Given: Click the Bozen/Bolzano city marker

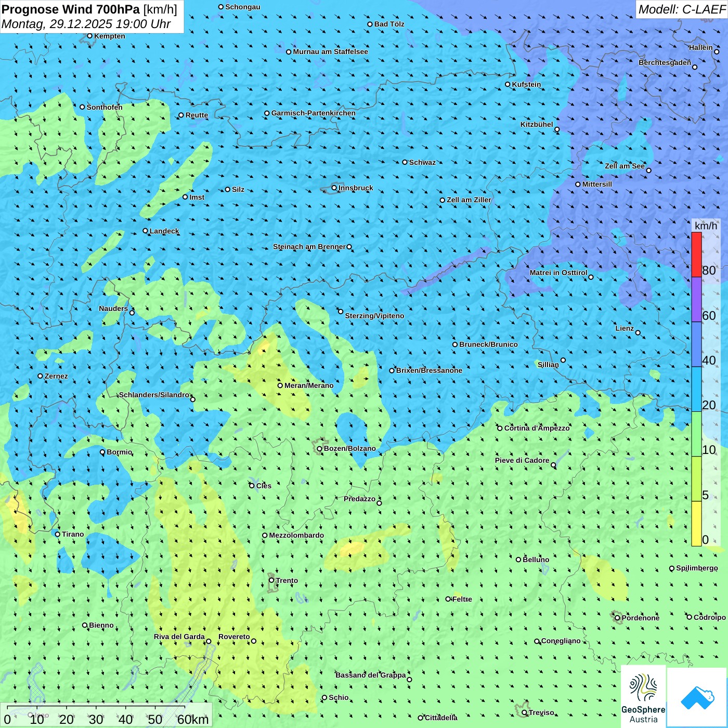Looking at the screenshot, I should (x=319, y=449).
